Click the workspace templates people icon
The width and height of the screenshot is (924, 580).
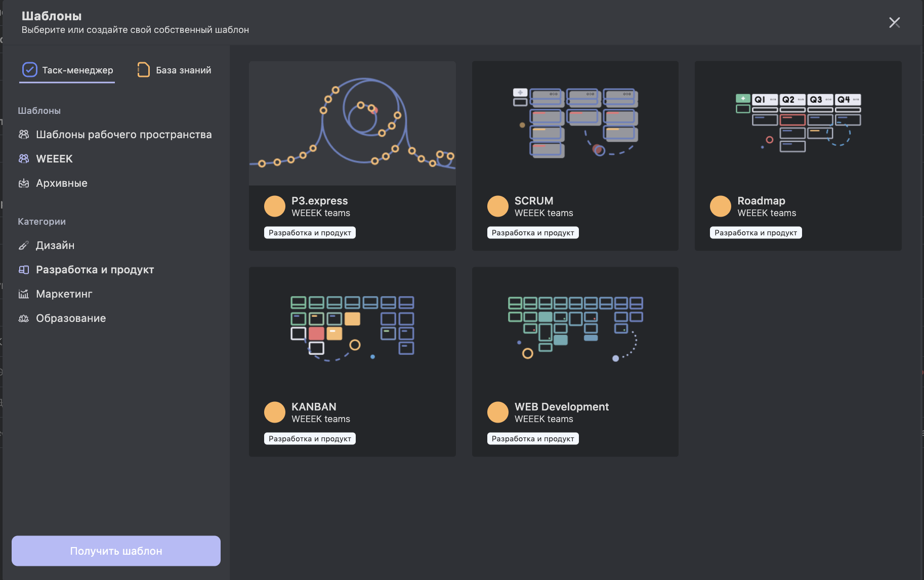(24, 135)
